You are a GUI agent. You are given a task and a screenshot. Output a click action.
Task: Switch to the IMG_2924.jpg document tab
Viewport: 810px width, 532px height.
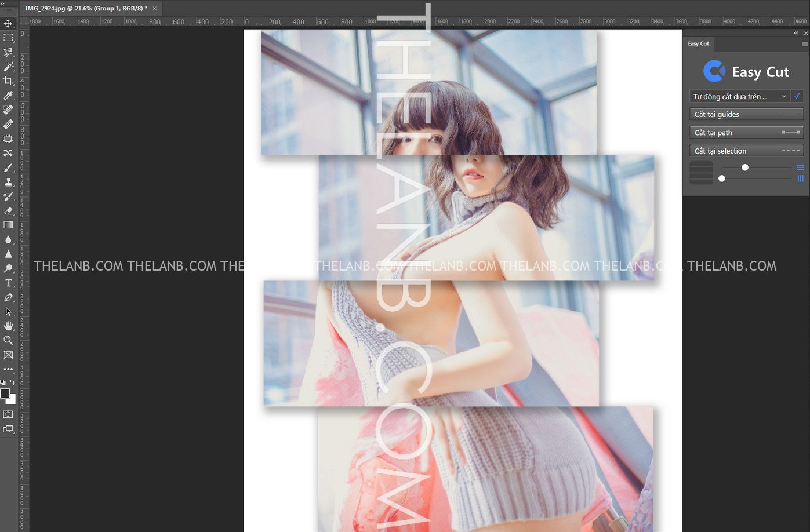[86, 8]
